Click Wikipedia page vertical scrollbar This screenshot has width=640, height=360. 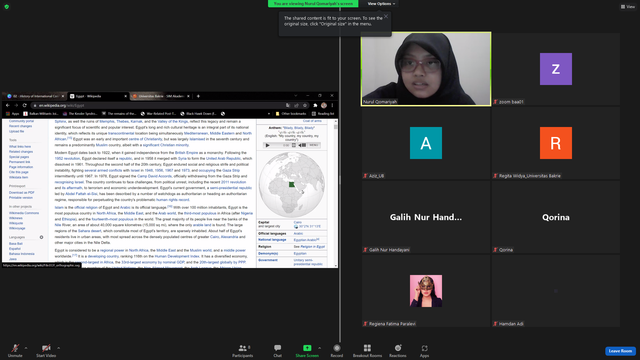[336, 193]
